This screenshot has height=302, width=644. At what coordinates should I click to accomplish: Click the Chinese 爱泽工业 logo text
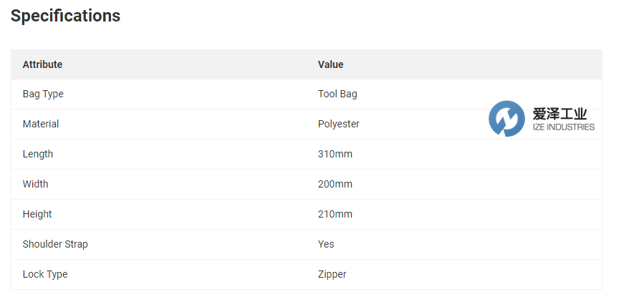[x=560, y=114]
